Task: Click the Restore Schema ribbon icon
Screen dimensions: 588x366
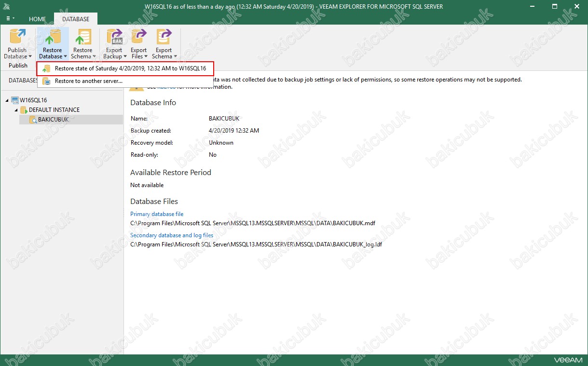Action: 83,37
